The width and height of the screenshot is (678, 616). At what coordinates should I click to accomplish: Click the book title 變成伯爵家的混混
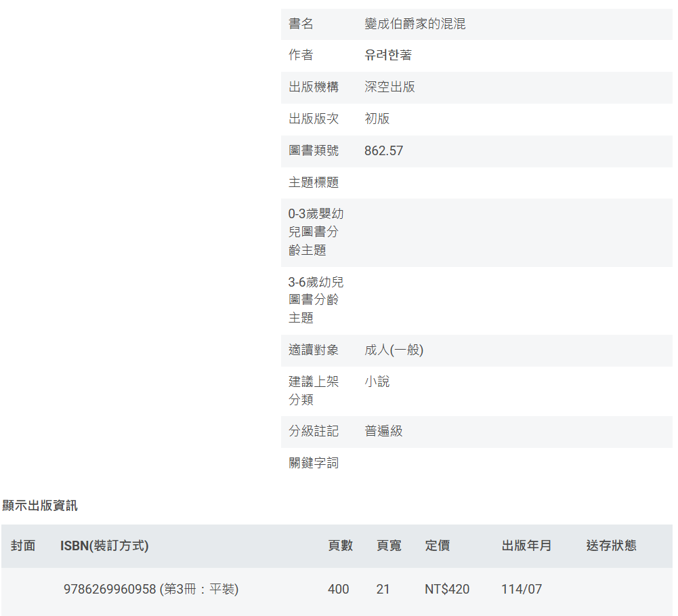pos(415,24)
